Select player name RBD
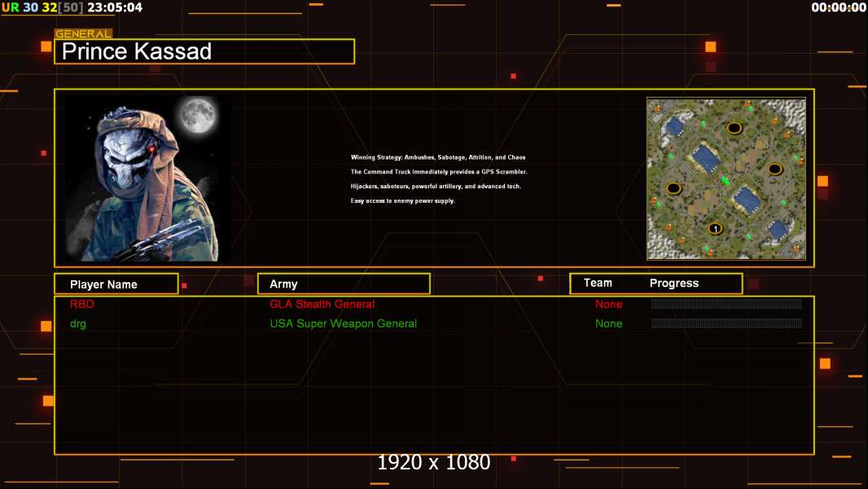 point(82,304)
